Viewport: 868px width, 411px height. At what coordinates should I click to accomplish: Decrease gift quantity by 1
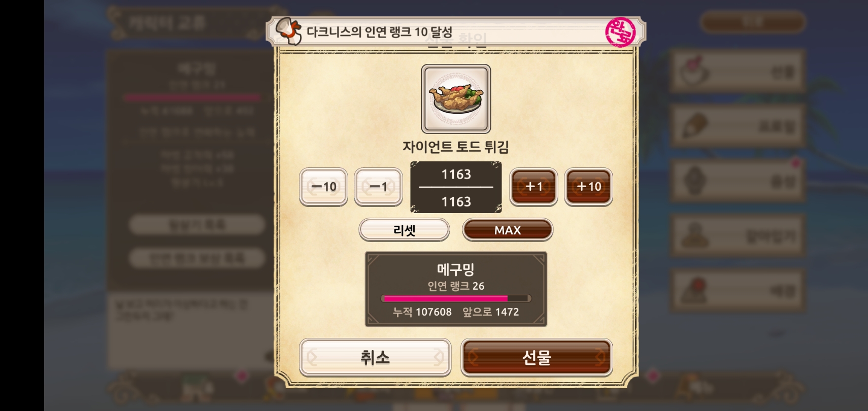[x=378, y=187]
